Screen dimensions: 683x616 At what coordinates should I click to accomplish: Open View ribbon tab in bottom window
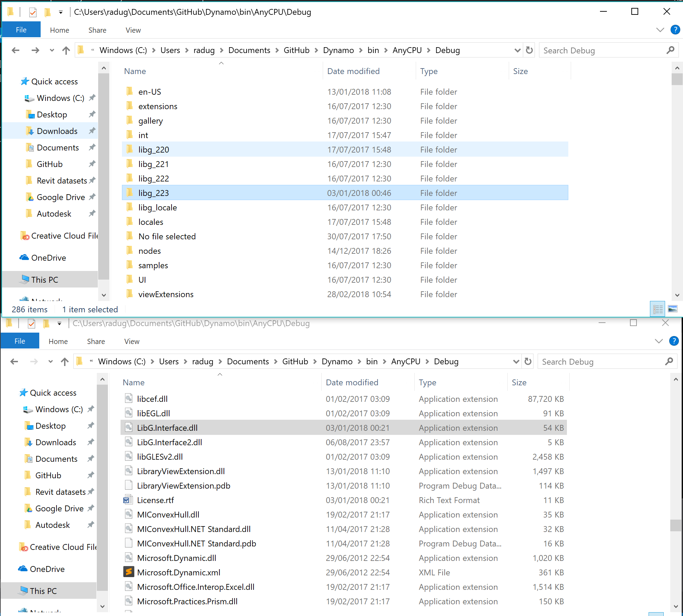click(x=132, y=342)
